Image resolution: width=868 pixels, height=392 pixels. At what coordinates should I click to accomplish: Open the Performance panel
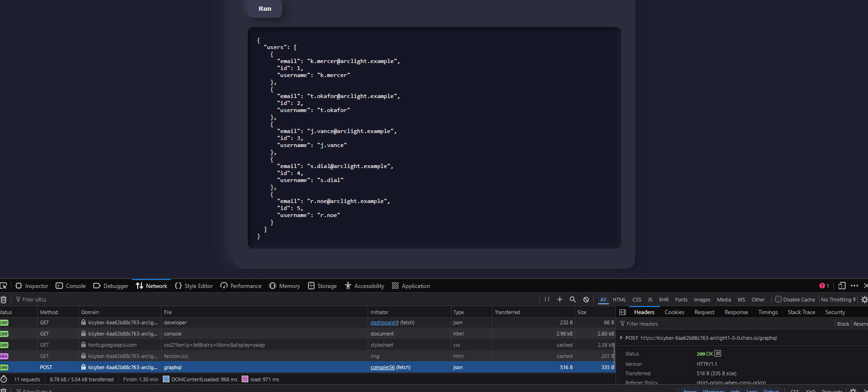[241, 286]
